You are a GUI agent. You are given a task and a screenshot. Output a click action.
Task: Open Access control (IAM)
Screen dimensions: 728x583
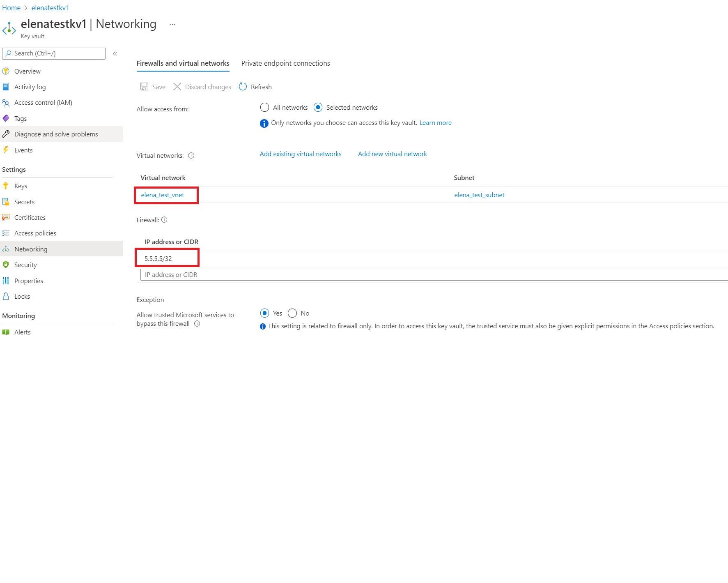coord(43,102)
